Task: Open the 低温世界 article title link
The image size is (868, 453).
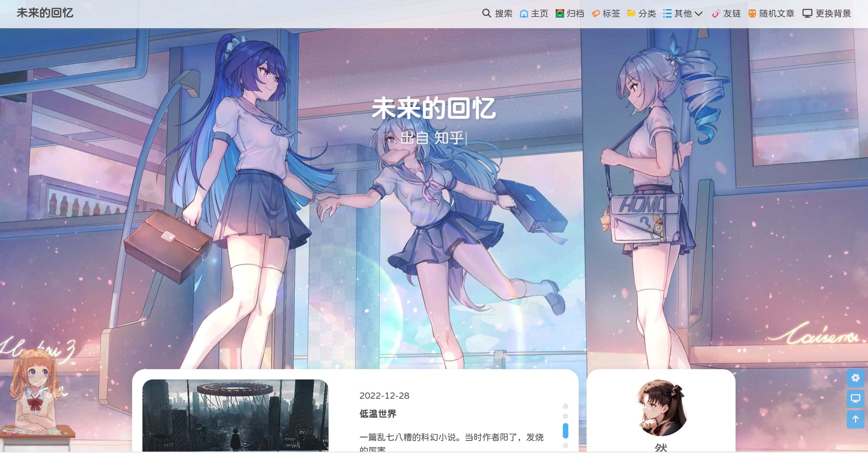Action: click(x=378, y=414)
